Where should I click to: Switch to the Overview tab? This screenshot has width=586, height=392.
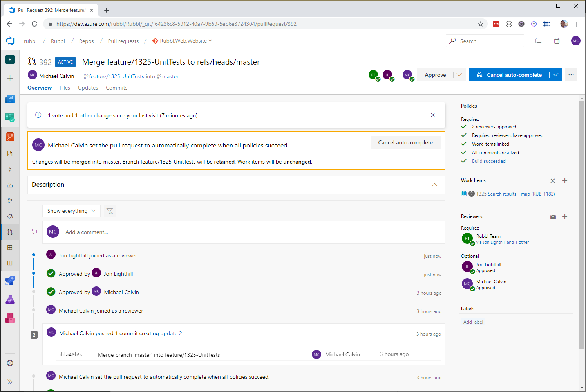coord(40,88)
